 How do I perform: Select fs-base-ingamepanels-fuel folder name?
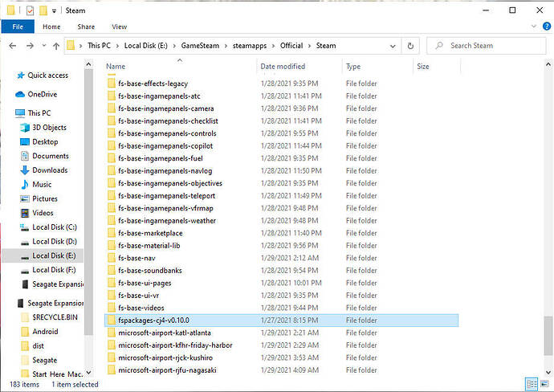(x=161, y=158)
